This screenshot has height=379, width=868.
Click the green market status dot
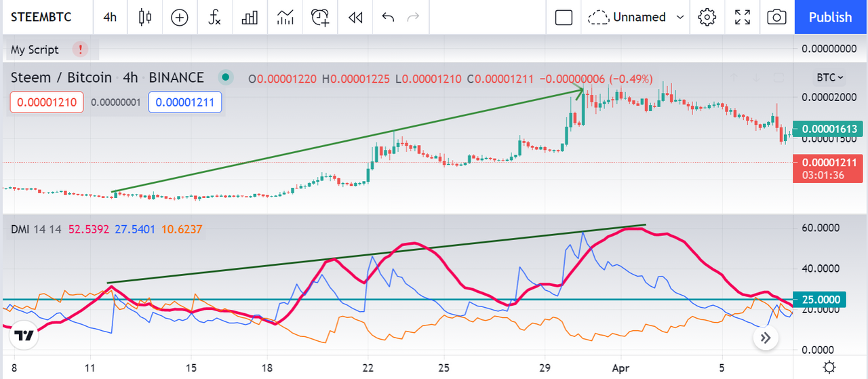(x=226, y=77)
